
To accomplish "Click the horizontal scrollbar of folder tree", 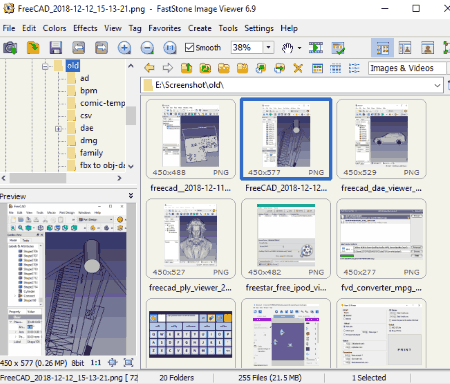I will (38, 178).
